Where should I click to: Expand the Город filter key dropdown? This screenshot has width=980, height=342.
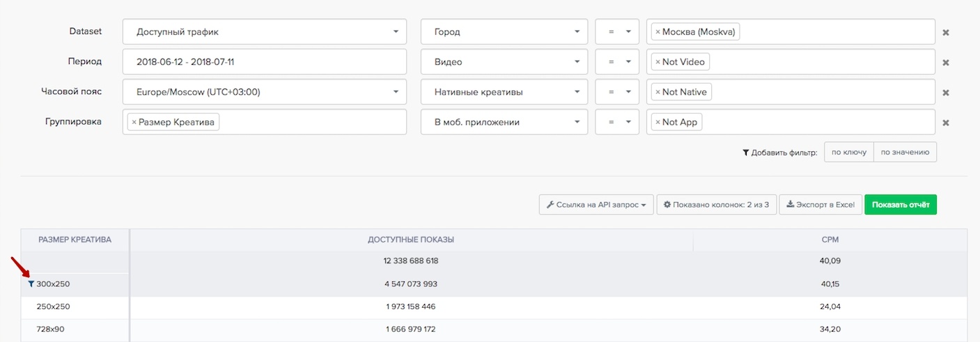(x=504, y=32)
